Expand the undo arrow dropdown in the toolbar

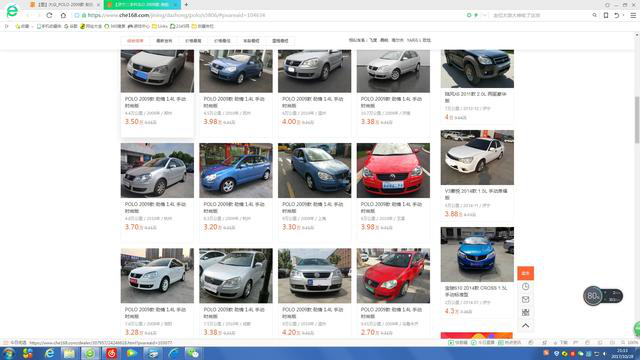(623, 15)
